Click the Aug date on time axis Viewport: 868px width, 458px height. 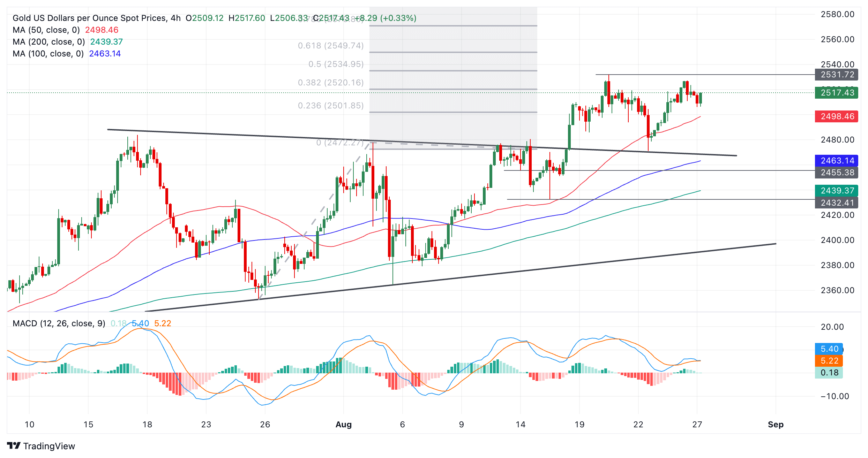[x=344, y=425]
